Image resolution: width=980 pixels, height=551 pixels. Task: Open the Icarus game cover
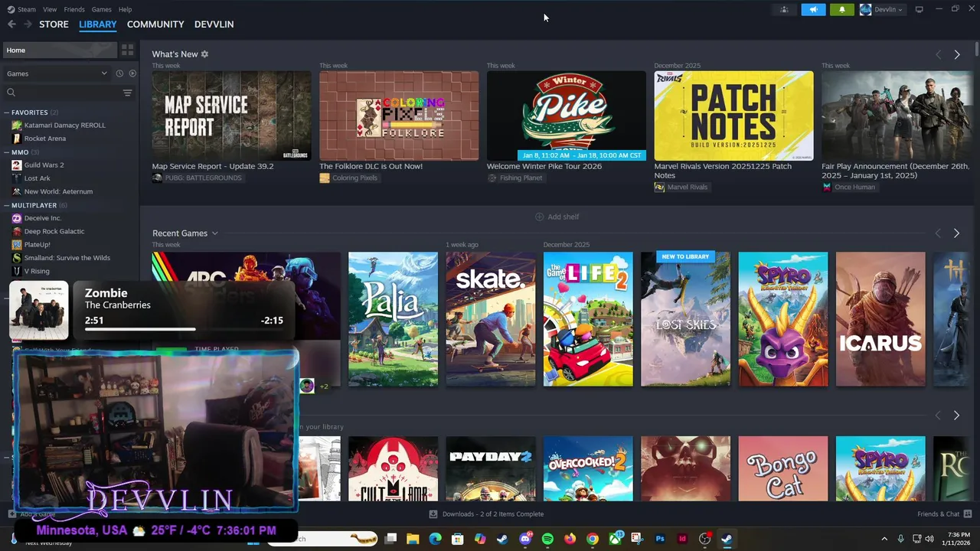880,319
